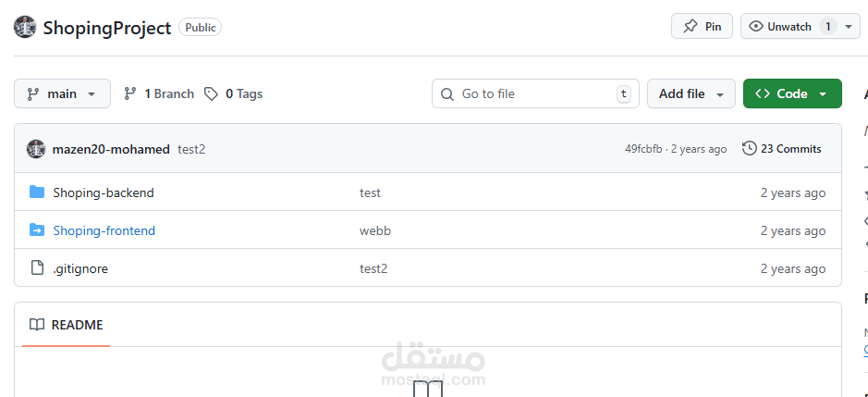Click the Shoping-backend folder icon
Screen dimensions: 868x397
point(37,192)
